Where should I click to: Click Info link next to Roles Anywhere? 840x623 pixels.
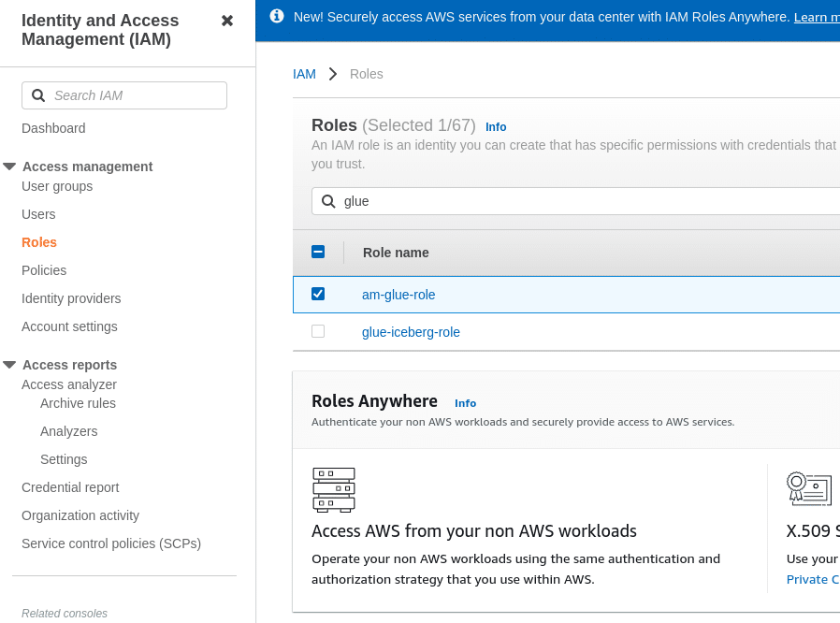coord(466,403)
